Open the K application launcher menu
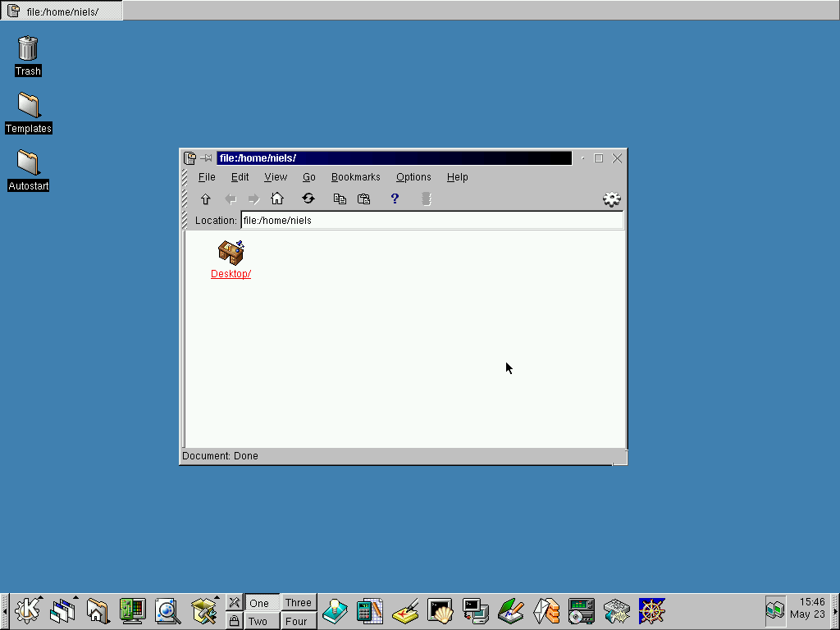Viewport: 840px width, 630px height. pyautogui.click(x=27, y=611)
